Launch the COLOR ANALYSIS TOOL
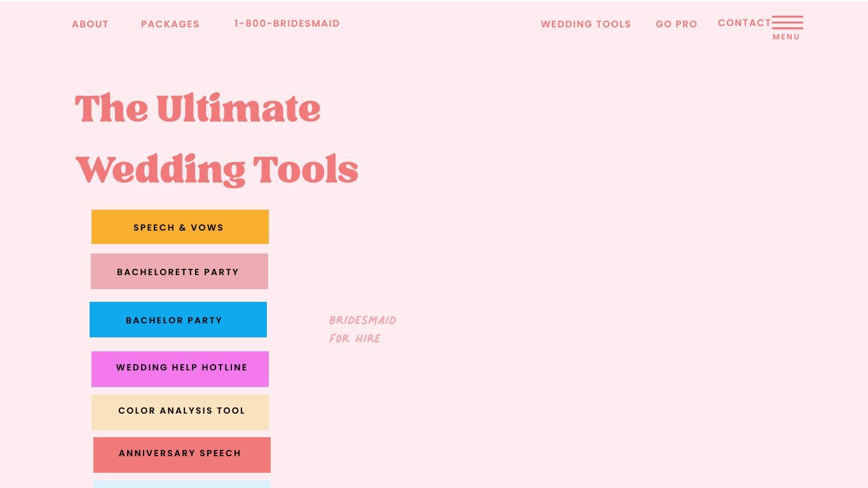Screen dimensions: 868x488 (180, 412)
